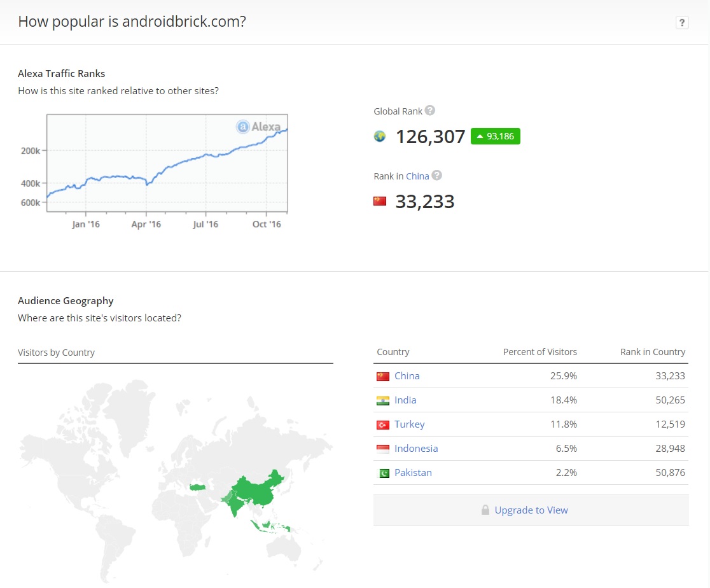Open the Turkey country link

409,424
